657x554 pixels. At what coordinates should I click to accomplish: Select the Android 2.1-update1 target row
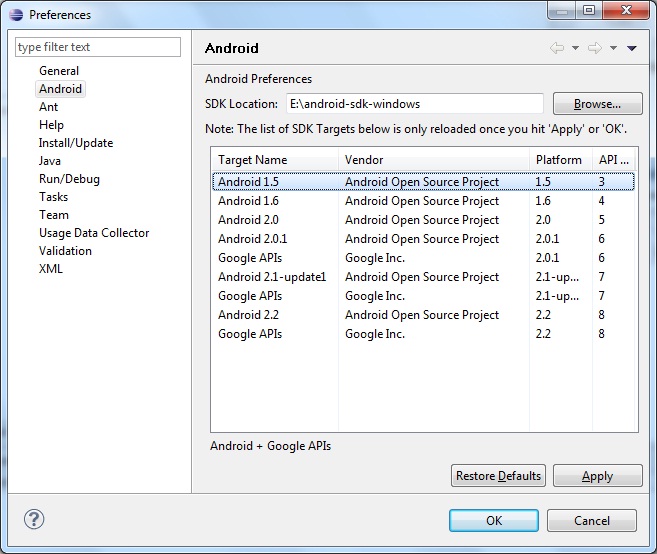click(x=423, y=277)
